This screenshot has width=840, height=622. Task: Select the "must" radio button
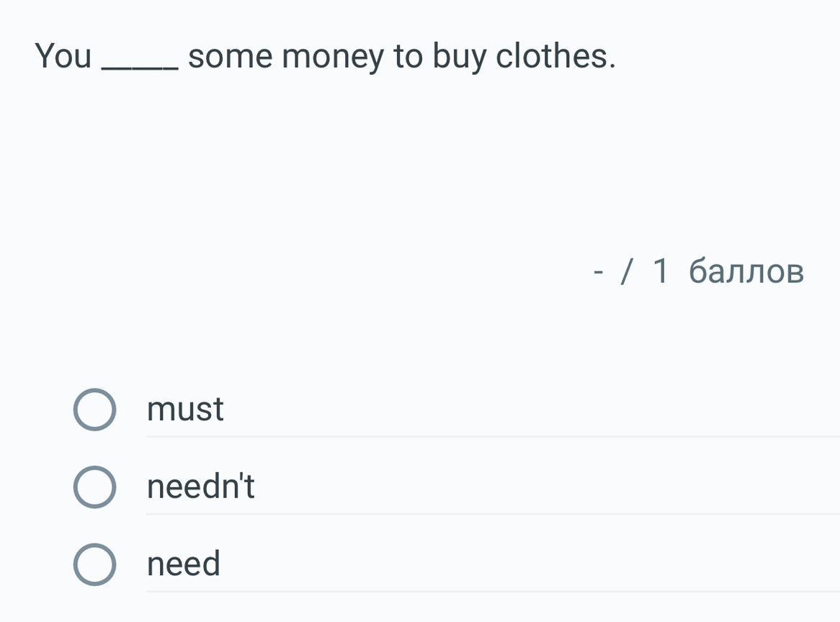[x=94, y=410]
